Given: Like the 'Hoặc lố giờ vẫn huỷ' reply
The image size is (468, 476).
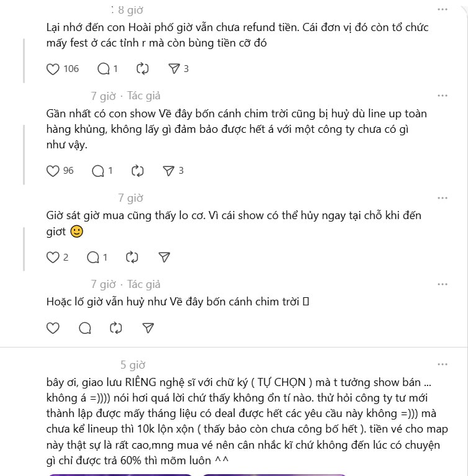Looking at the screenshot, I should pyautogui.click(x=53, y=328).
